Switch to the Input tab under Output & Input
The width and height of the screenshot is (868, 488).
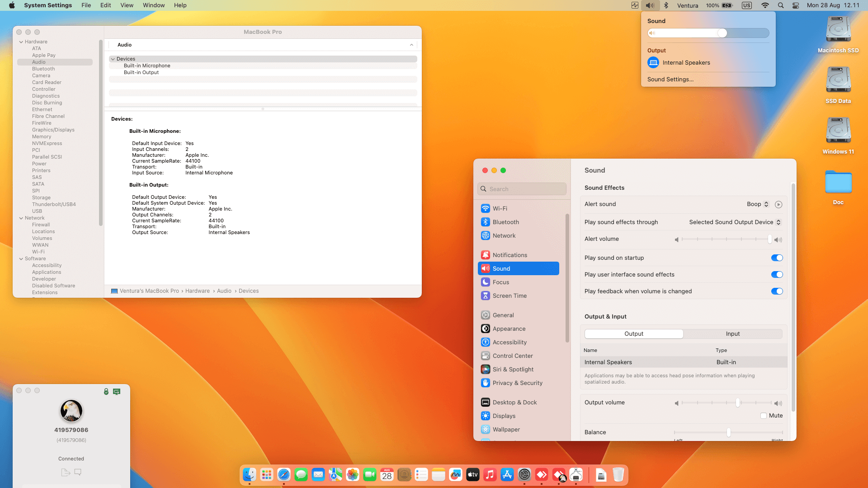(x=732, y=333)
